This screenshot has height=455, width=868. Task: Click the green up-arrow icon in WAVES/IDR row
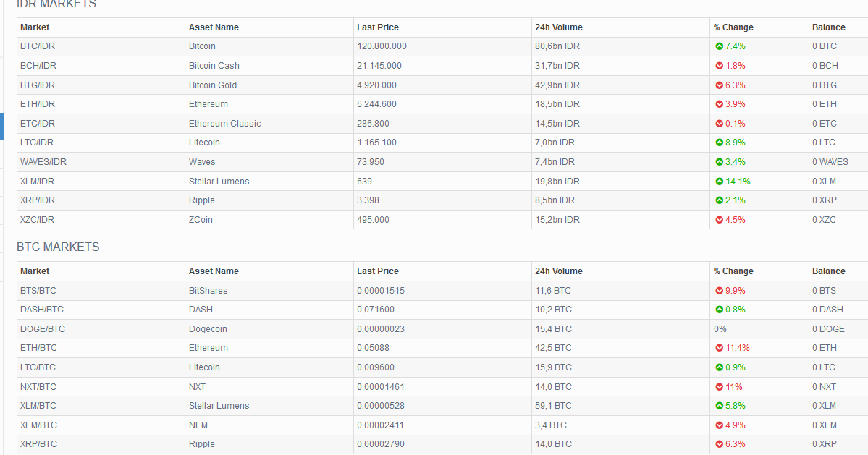pyautogui.click(x=719, y=162)
